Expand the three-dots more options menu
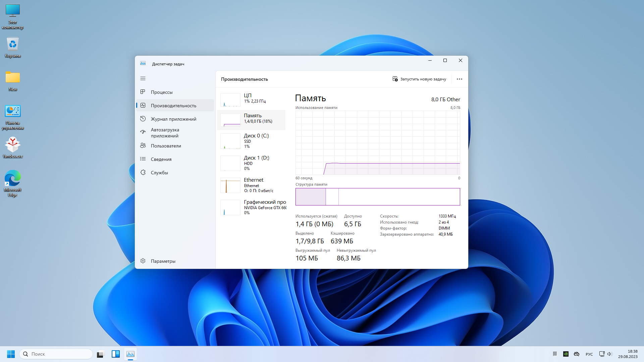 coord(459,79)
